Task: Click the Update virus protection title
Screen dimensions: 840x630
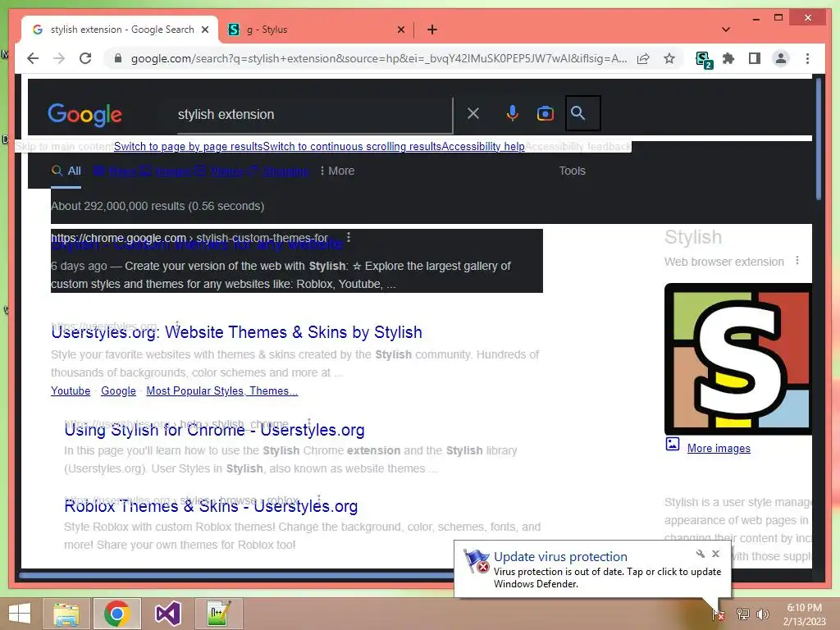Action: pyautogui.click(x=559, y=557)
